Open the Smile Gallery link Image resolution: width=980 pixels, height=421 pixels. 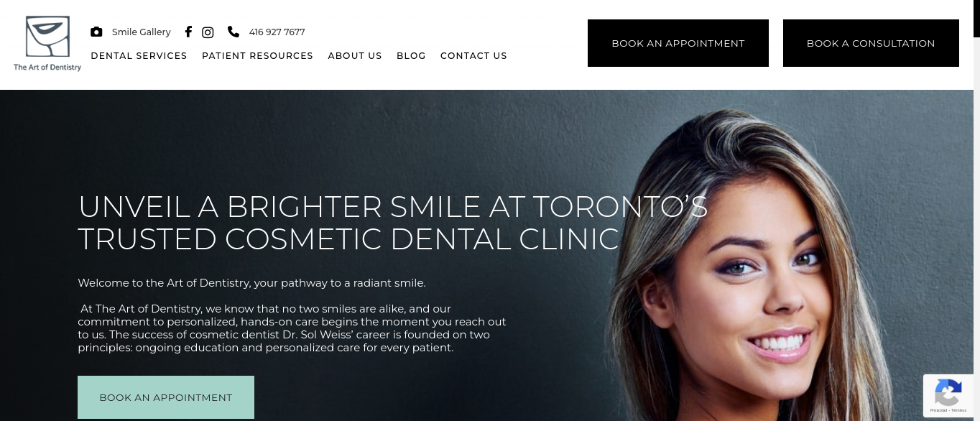point(142,32)
